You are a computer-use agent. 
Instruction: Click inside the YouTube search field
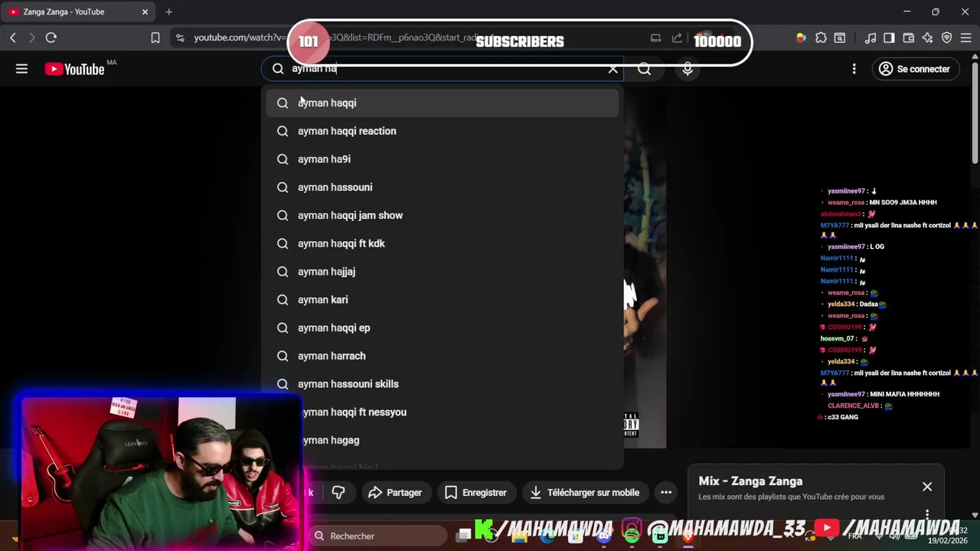click(x=444, y=69)
